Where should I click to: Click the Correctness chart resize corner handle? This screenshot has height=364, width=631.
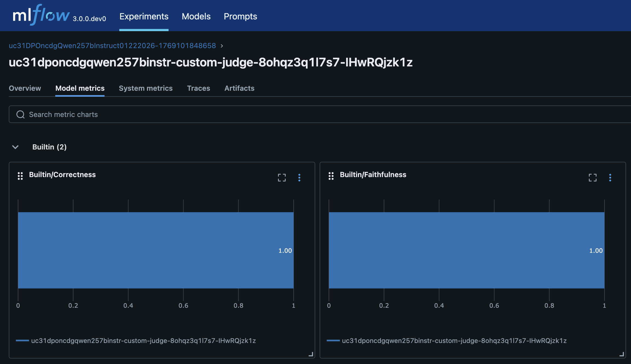[311, 354]
